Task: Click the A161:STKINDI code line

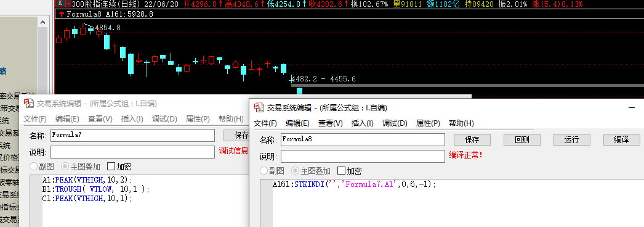Action: tap(354, 184)
